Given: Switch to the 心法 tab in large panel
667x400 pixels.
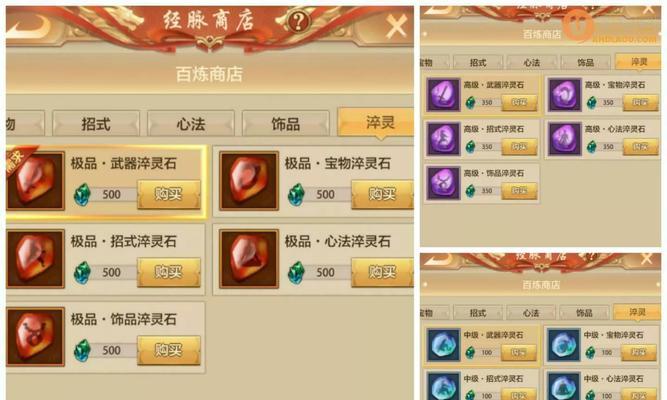Looking at the screenshot, I should point(191,124).
